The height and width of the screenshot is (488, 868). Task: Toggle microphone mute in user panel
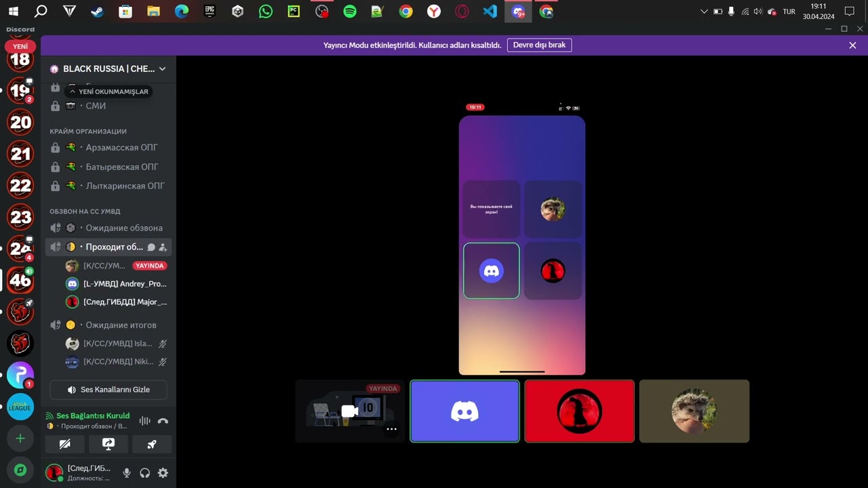[x=126, y=473]
